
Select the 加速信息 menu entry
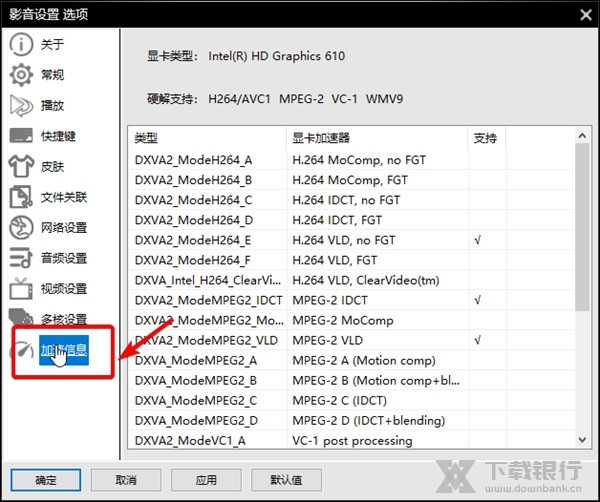(x=64, y=350)
